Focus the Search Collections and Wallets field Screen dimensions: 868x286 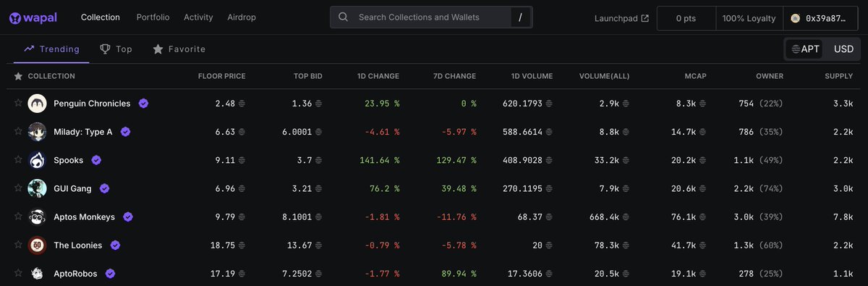click(x=431, y=17)
